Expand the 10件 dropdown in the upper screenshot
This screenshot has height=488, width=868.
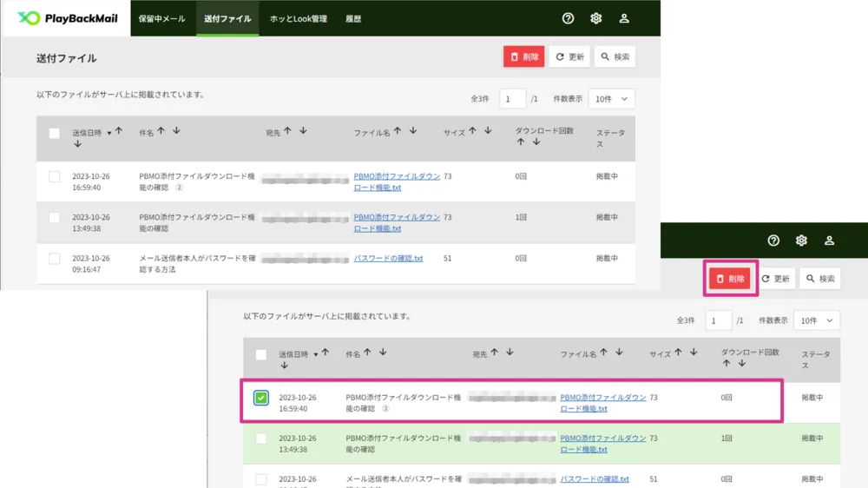[611, 99]
